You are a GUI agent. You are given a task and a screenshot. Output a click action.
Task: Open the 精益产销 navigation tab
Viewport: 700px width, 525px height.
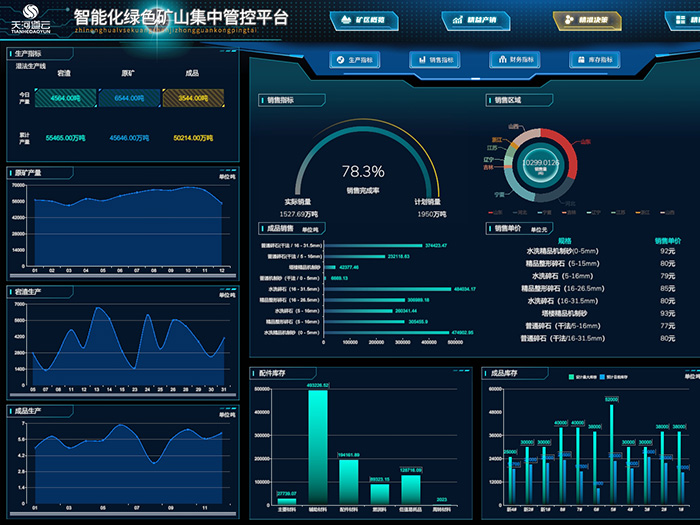(475, 21)
